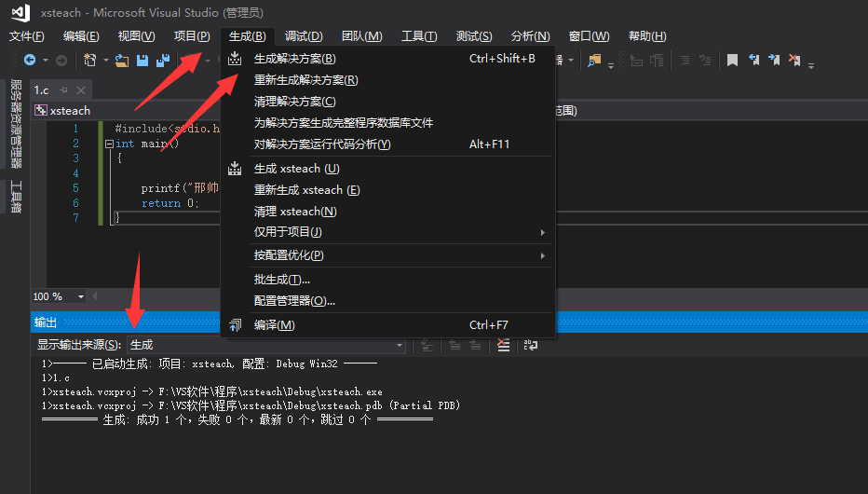This screenshot has height=494, width=868.
Task: Select 重新生成解决方案 from the menu
Action: pos(305,80)
